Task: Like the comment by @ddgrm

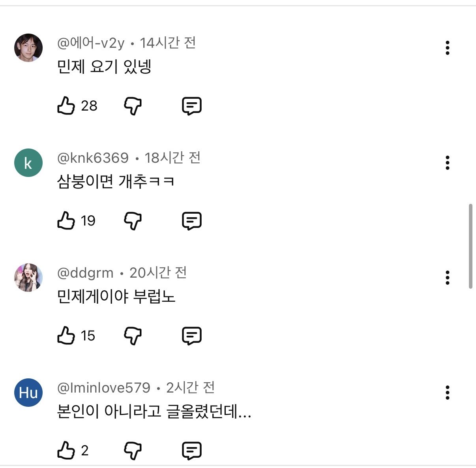Action: (x=66, y=336)
